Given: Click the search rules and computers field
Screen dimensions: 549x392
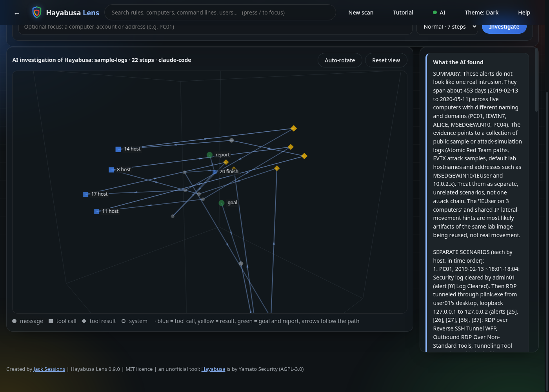Looking at the screenshot, I should pos(220,13).
